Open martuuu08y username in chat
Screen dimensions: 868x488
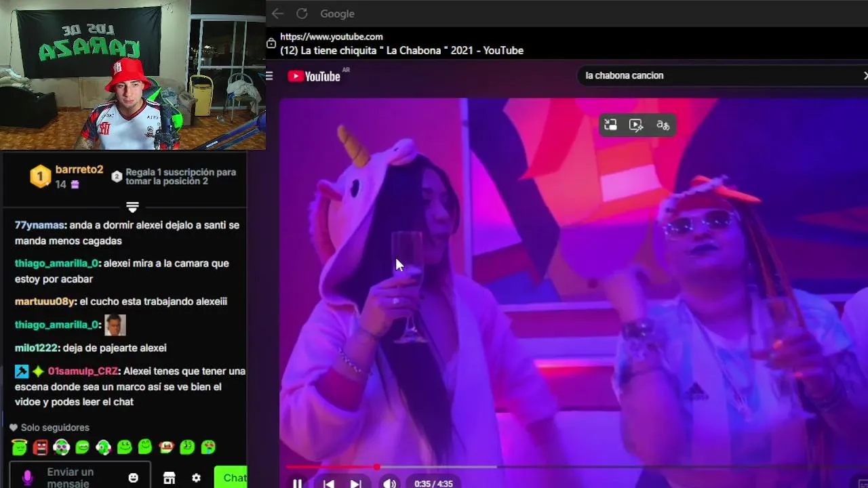tap(46, 302)
